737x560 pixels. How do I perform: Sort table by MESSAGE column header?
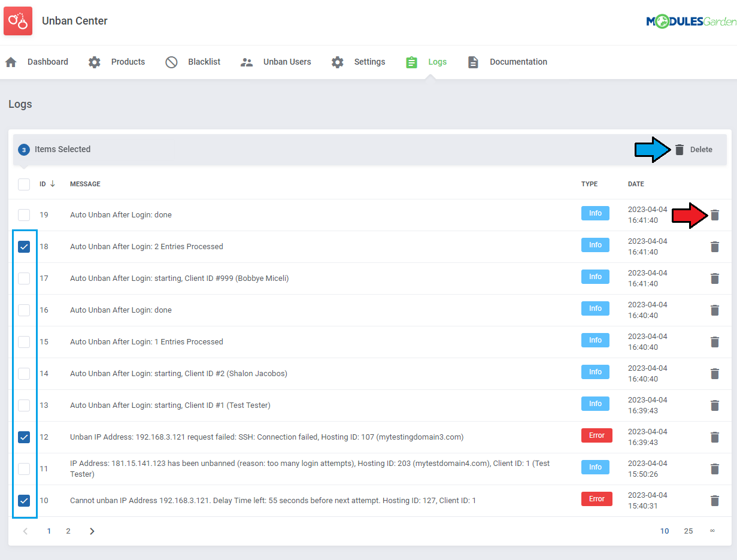click(85, 184)
